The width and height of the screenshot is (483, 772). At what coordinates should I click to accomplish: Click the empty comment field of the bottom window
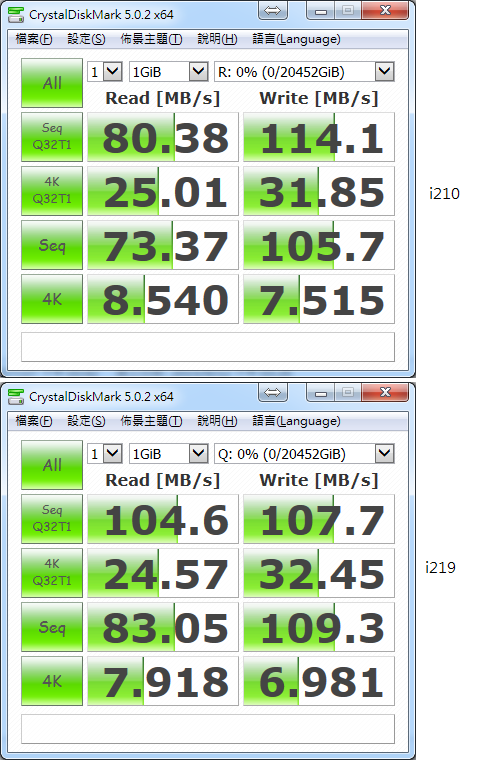(x=208, y=729)
